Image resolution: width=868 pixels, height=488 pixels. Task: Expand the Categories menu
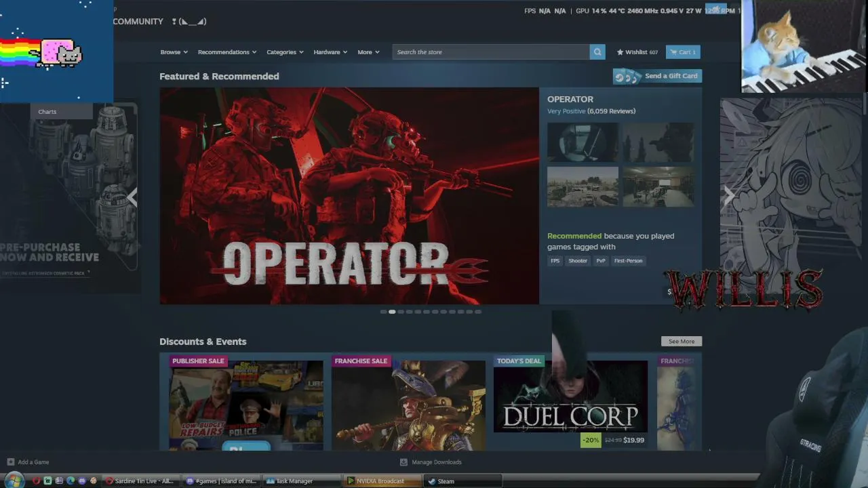coord(285,52)
